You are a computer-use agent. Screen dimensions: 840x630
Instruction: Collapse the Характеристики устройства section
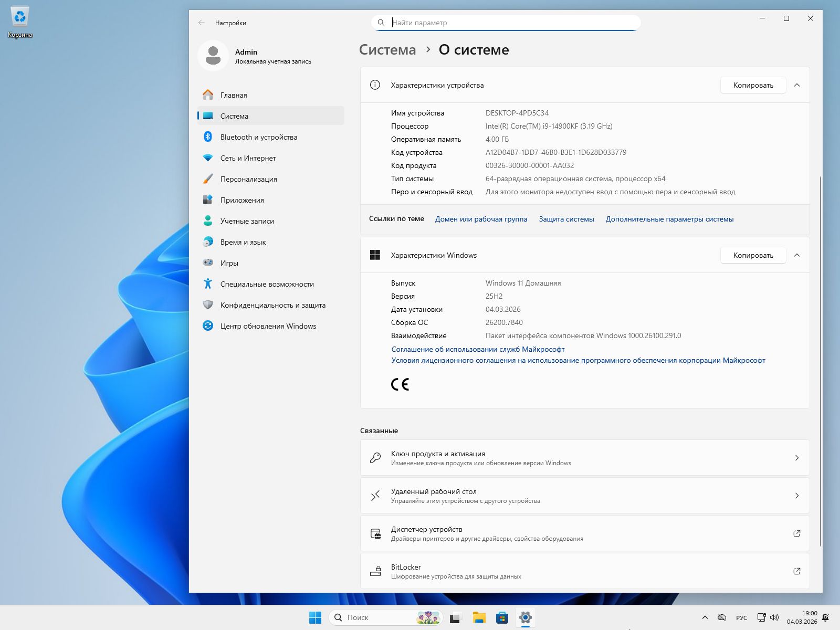click(x=797, y=85)
